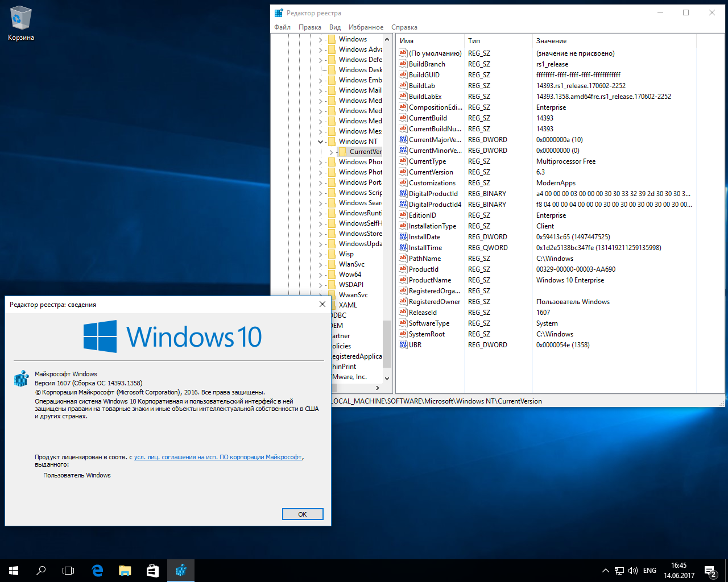Screen dimensions: 728x582
Task: Open the Справка menu
Action: pos(404,27)
